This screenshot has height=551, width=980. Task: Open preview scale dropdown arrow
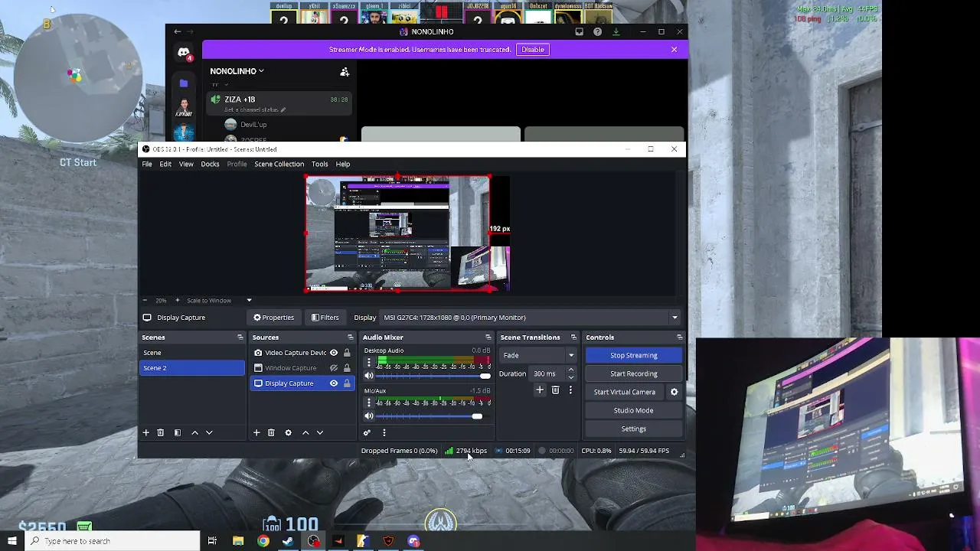coord(249,300)
